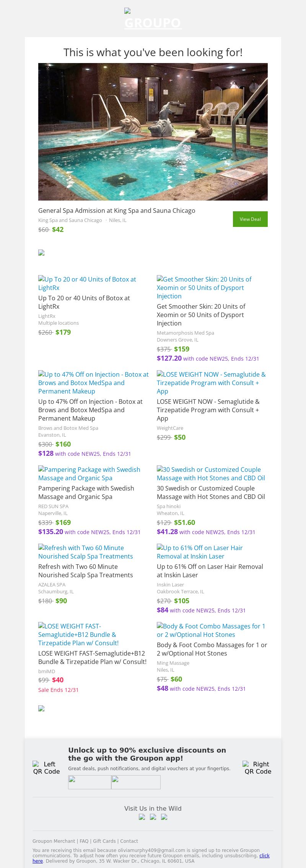
Task: Click the middle social media icon
Action: click(153, 817)
